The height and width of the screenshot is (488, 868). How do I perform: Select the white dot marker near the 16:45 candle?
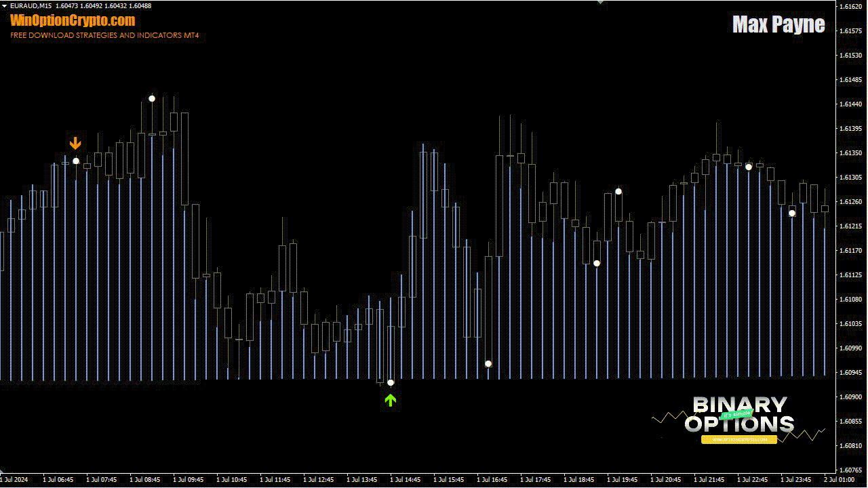click(x=488, y=364)
